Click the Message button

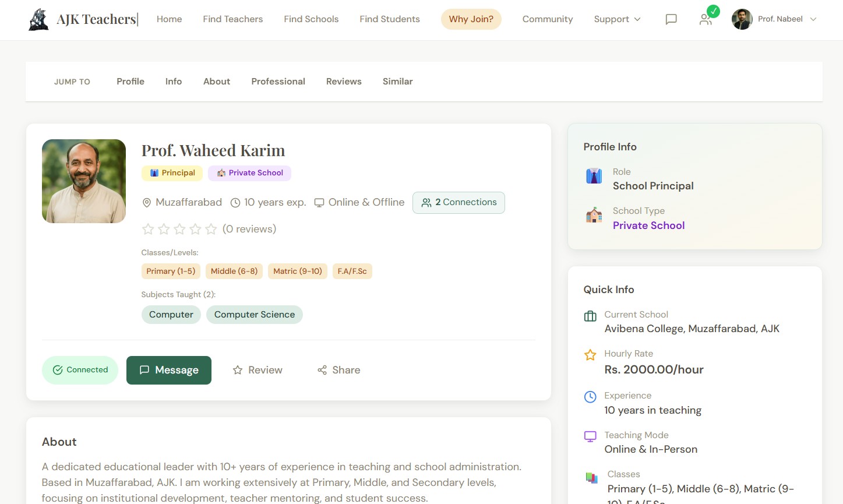[x=169, y=370]
